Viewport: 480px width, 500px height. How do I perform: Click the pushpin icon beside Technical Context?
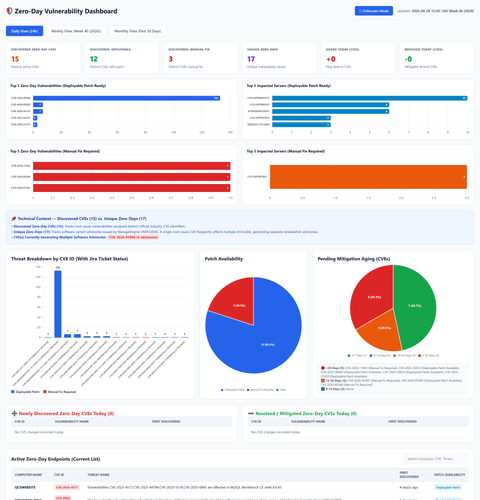(x=14, y=219)
